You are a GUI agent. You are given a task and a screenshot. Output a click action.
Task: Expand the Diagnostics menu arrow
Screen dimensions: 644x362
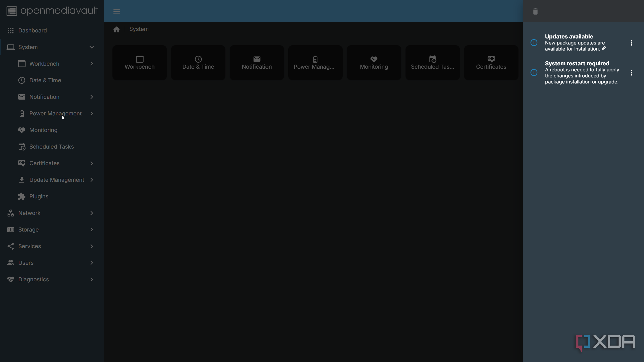(92, 279)
